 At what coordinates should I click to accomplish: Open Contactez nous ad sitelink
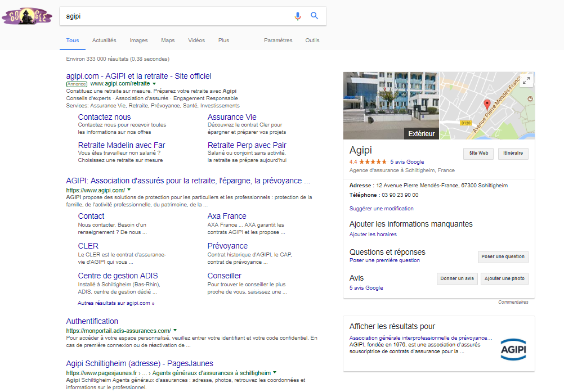[104, 117]
